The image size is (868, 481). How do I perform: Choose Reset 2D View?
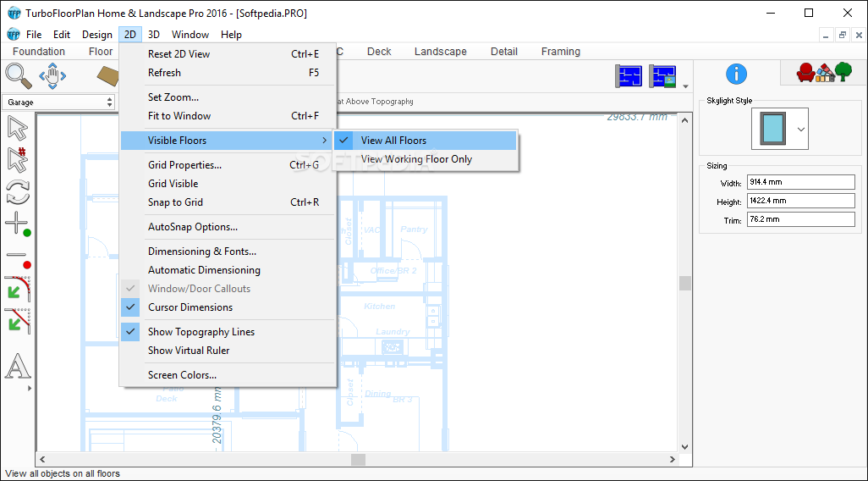[x=228, y=53]
